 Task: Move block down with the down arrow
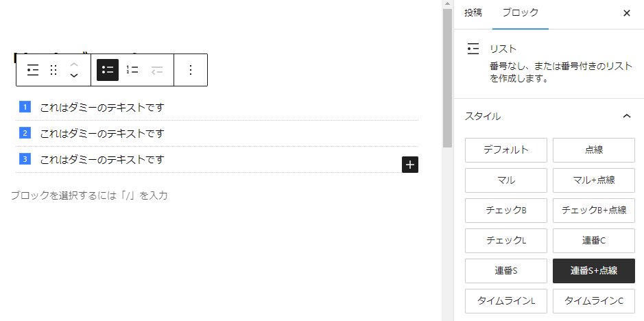click(x=74, y=75)
